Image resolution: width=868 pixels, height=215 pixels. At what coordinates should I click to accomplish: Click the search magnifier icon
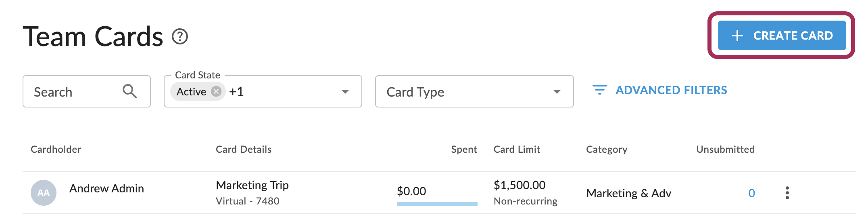[129, 91]
